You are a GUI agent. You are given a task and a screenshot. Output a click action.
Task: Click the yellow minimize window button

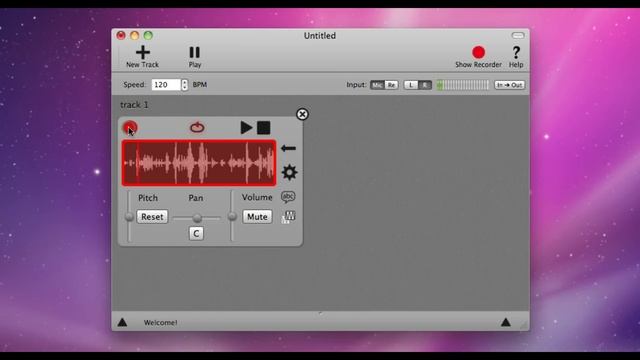(x=135, y=36)
